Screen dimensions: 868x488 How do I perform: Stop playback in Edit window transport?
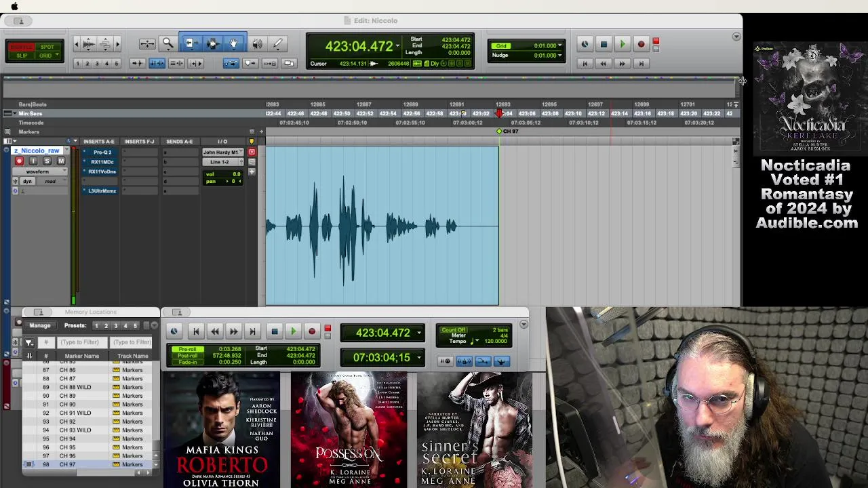pyautogui.click(x=604, y=45)
